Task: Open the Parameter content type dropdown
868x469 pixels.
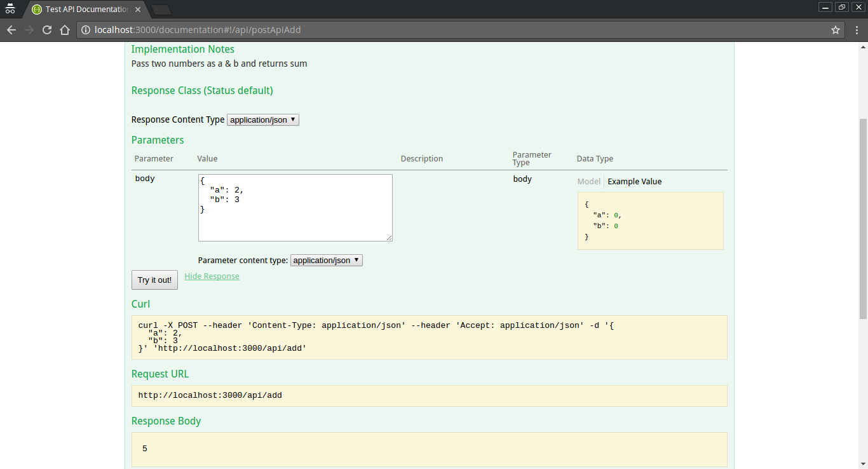Action: pos(327,260)
